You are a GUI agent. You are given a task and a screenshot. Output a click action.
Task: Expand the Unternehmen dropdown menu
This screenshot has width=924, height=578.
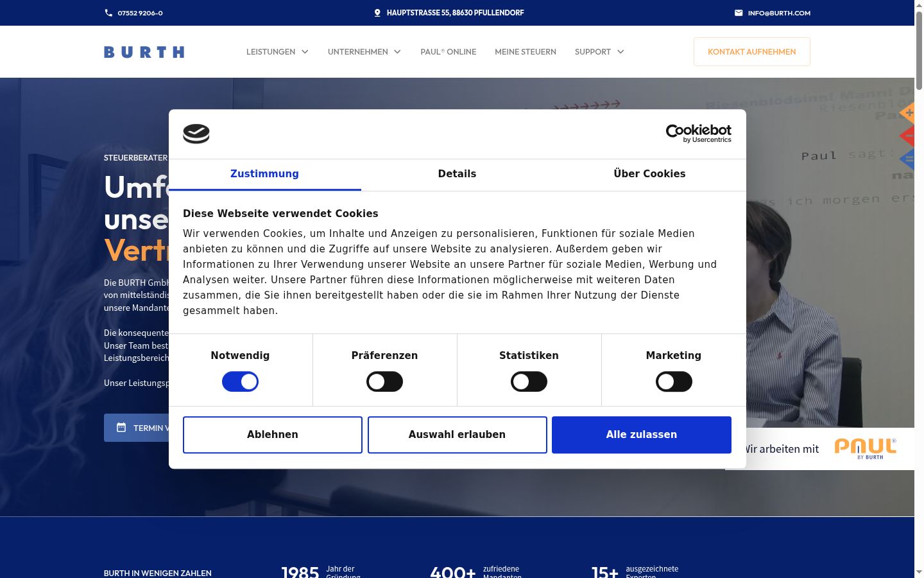[x=364, y=52]
